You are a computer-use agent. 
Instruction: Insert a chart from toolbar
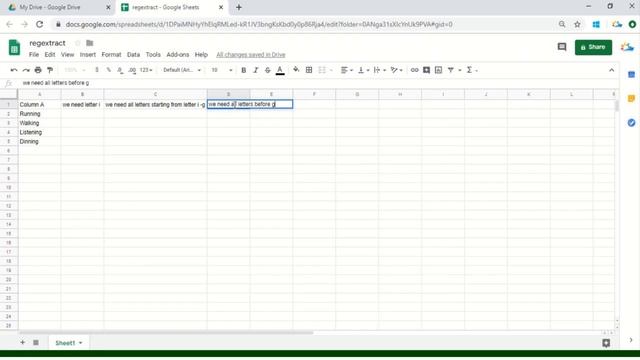(x=438, y=70)
